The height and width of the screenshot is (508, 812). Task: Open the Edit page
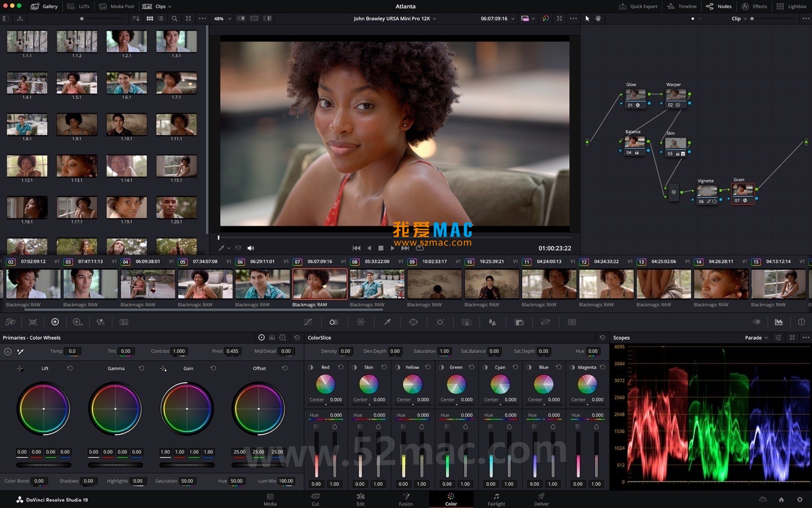coord(360,500)
